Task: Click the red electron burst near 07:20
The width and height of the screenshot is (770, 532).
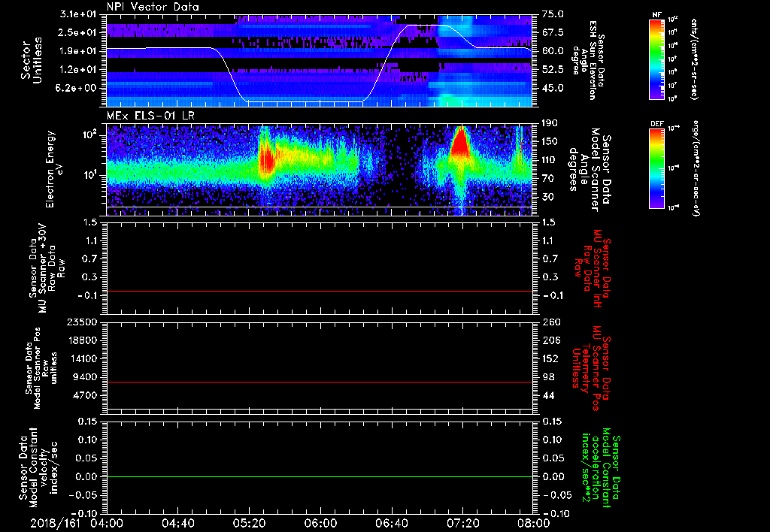Action: pos(460,143)
